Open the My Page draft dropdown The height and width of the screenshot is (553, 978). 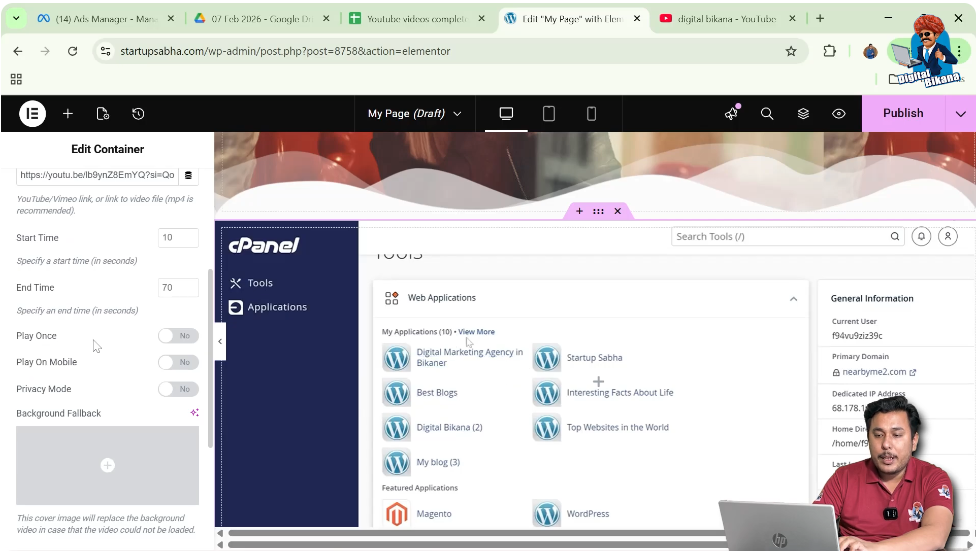(414, 114)
